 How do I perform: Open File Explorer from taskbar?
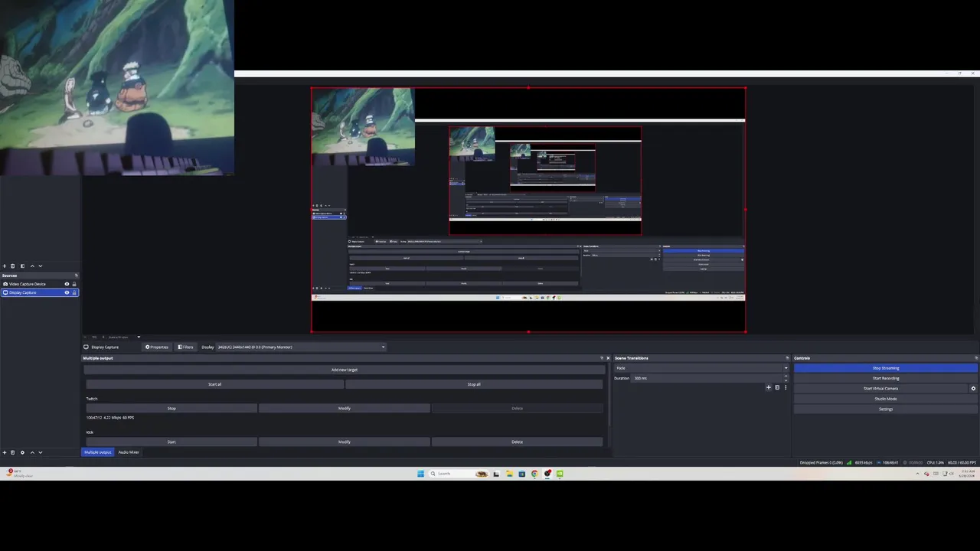[509, 474]
